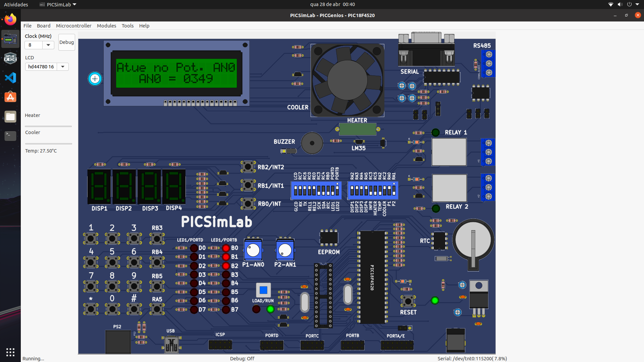Click the LCD contrast trimmer beside display

coord(95,79)
